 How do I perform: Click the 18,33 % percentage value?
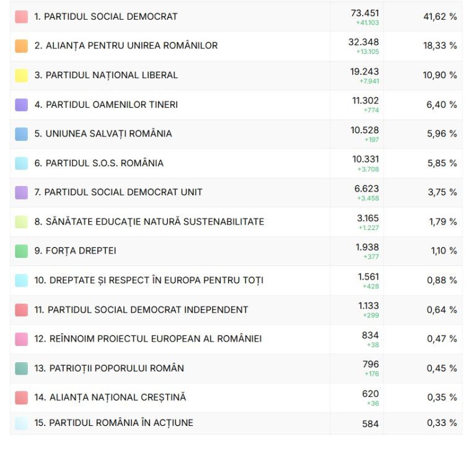point(440,46)
